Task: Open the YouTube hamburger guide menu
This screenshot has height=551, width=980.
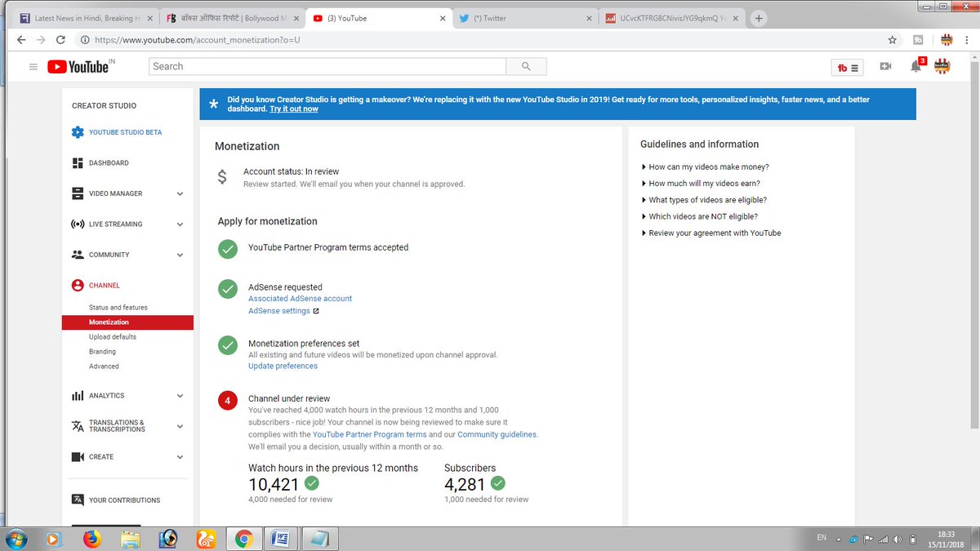Action: (x=33, y=67)
